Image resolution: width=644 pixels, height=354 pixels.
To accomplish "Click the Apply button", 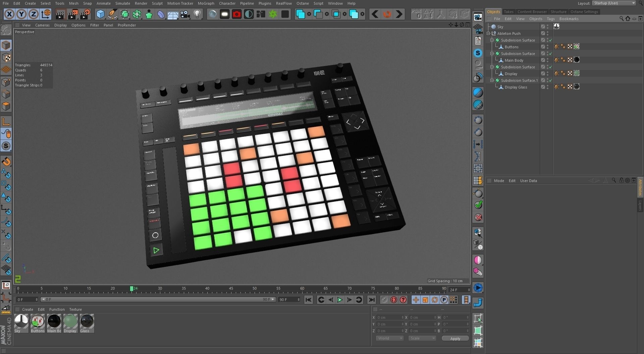I will (x=455, y=339).
